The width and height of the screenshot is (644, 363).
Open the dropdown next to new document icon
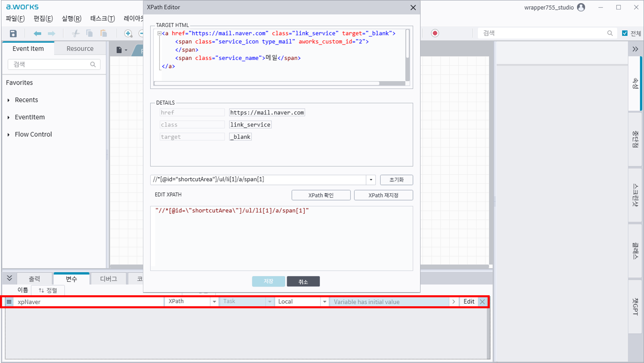pyautogui.click(x=126, y=50)
